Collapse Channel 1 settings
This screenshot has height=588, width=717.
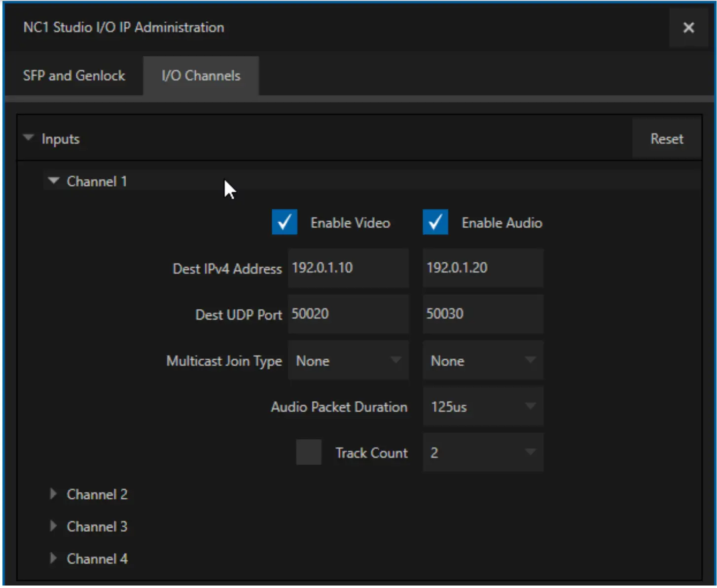pos(54,181)
